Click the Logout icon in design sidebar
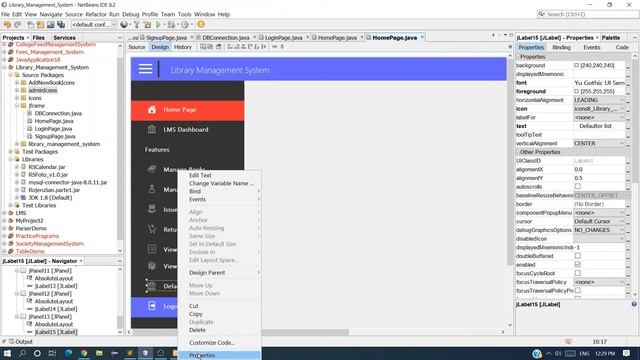 point(152,306)
